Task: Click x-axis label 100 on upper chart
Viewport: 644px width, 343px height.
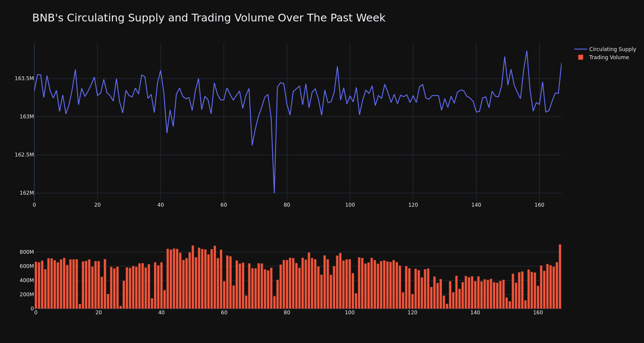Action: [x=350, y=205]
